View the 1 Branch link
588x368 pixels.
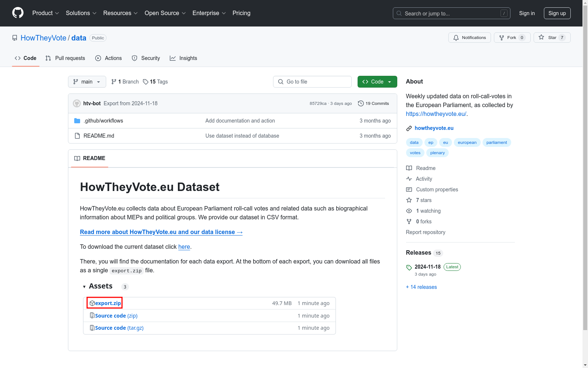click(x=125, y=82)
